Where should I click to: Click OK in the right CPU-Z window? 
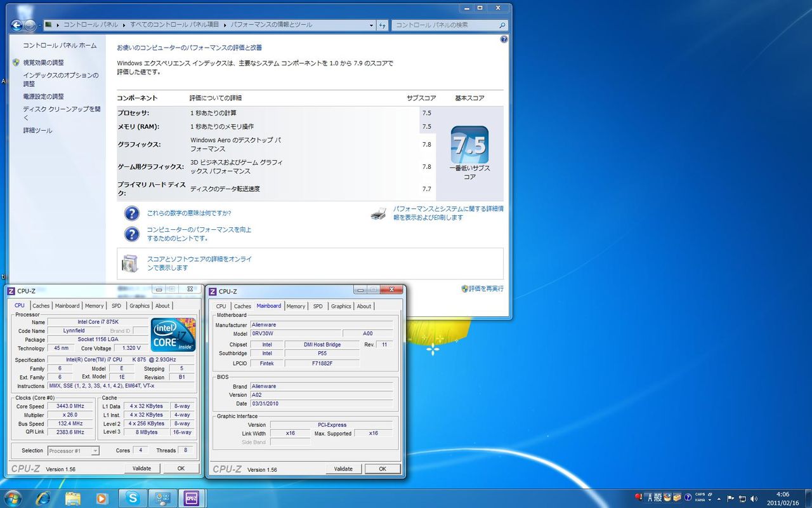tap(383, 469)
